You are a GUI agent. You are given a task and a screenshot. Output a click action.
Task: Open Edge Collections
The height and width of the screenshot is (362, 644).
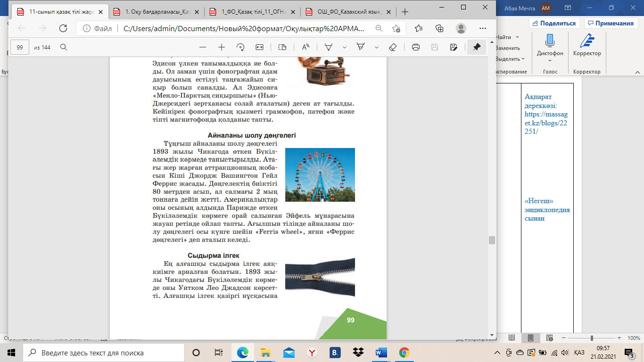pyautogui.click(x=440, y=28)
